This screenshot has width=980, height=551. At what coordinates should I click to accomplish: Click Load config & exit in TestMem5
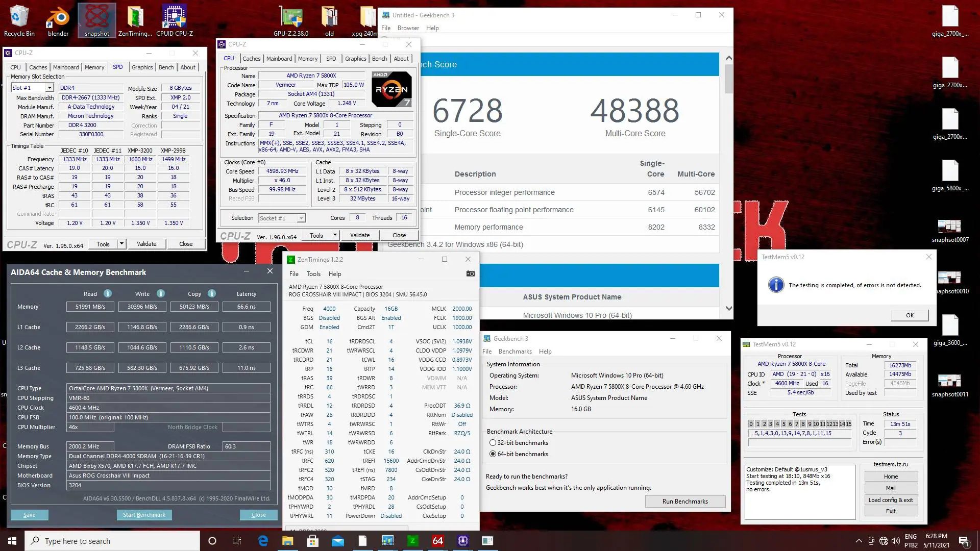891,500
